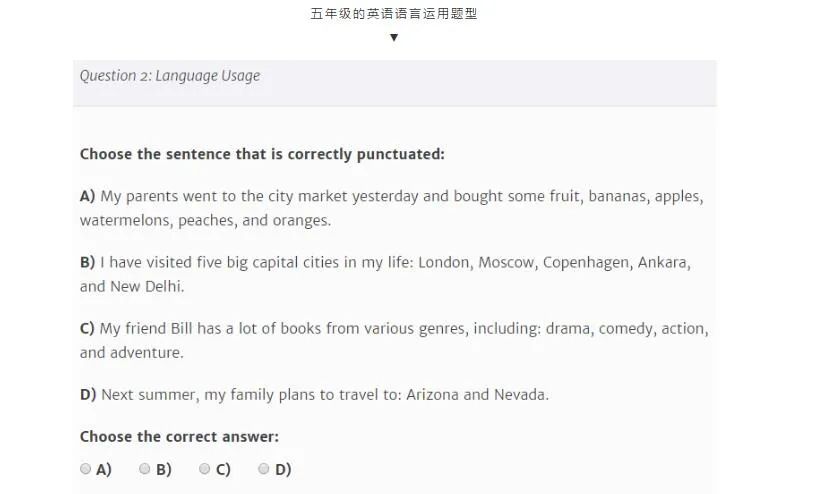The height and width of the screenshot is (494, 813).
Task: Select radio button for answer A)
Action: [x=86, y=469]
